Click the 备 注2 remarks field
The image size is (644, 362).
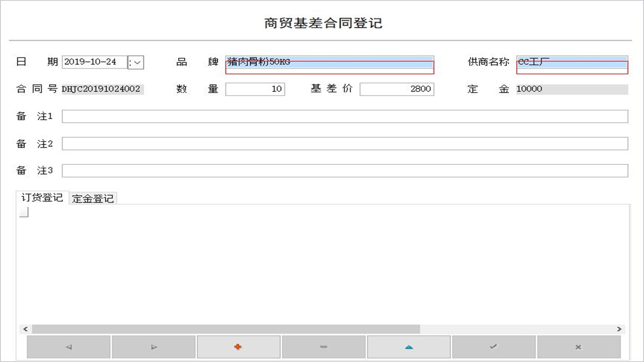pos(345,143)
